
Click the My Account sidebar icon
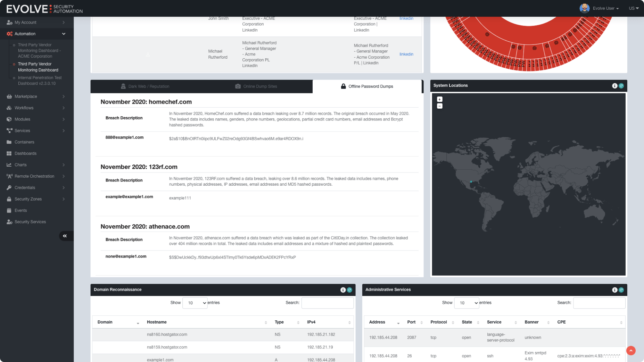tap(9, 23)
